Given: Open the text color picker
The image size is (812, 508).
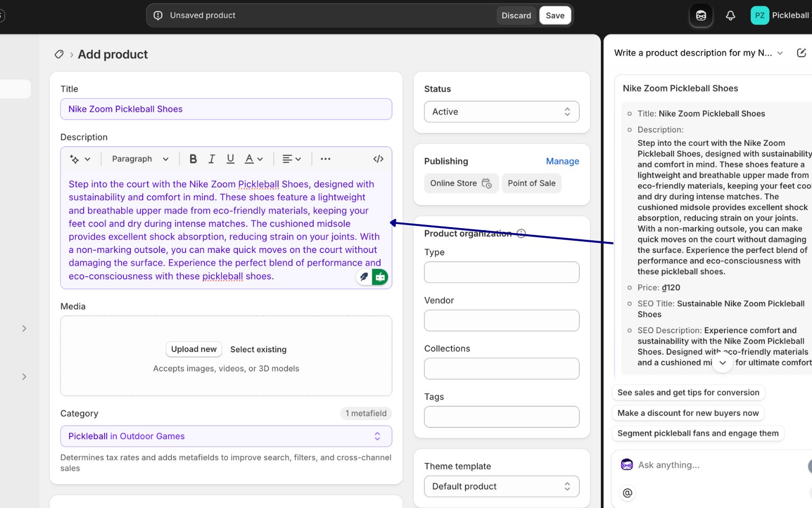Looking at the screenshot, I should tap(254, 159).
